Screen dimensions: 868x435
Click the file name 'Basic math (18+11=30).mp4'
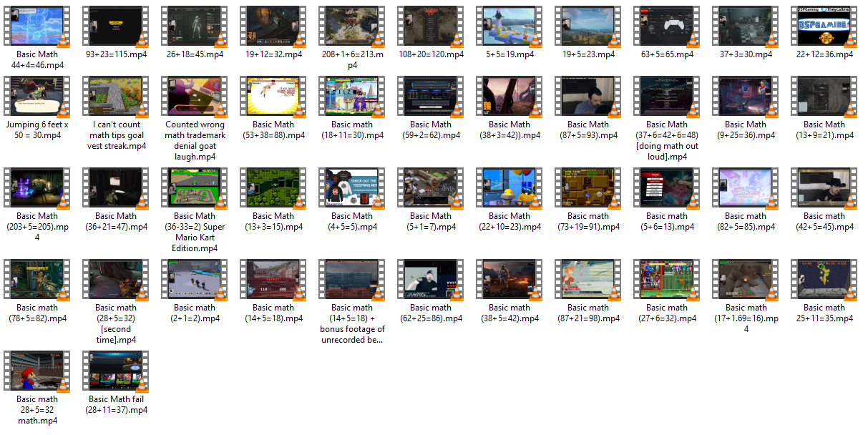(x=352, y=130)
